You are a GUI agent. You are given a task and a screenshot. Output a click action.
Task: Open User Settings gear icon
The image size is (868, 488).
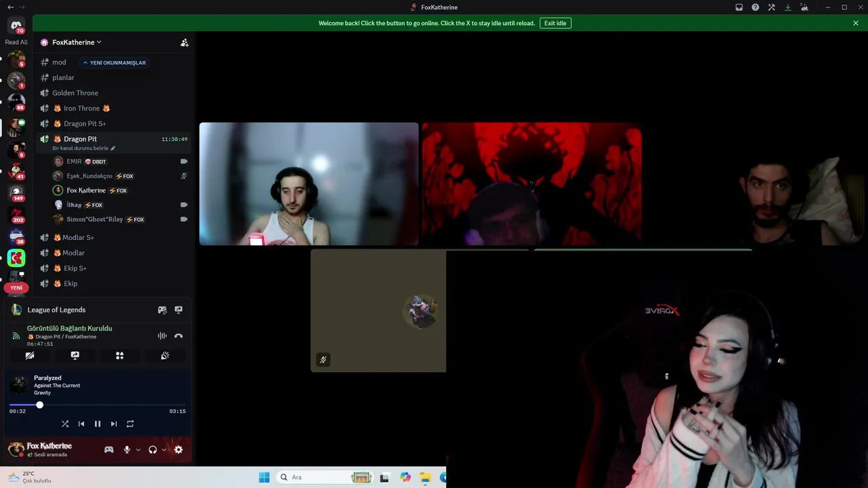[x=178, y=449]
